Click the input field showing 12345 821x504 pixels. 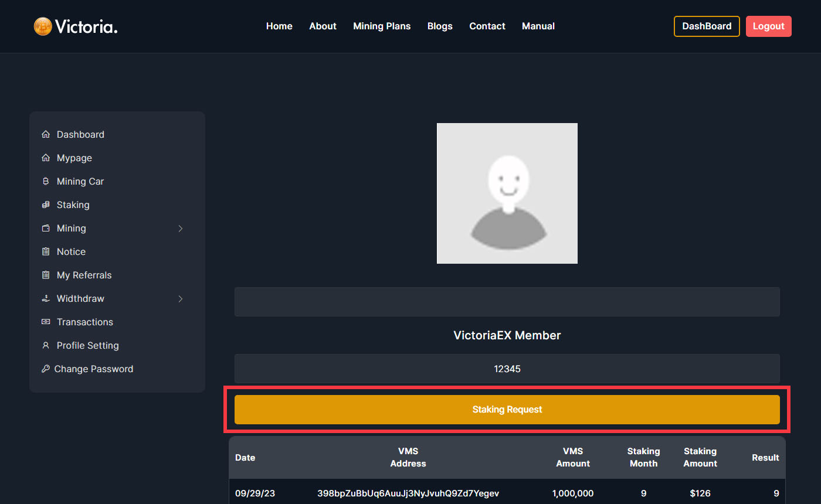click(507, 369)
